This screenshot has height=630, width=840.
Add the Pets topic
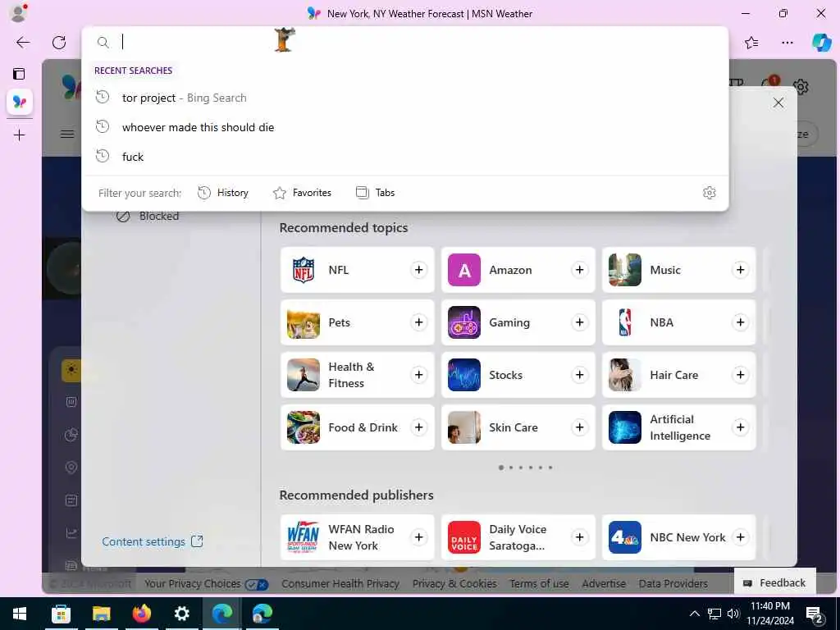(x=419, y=322)
